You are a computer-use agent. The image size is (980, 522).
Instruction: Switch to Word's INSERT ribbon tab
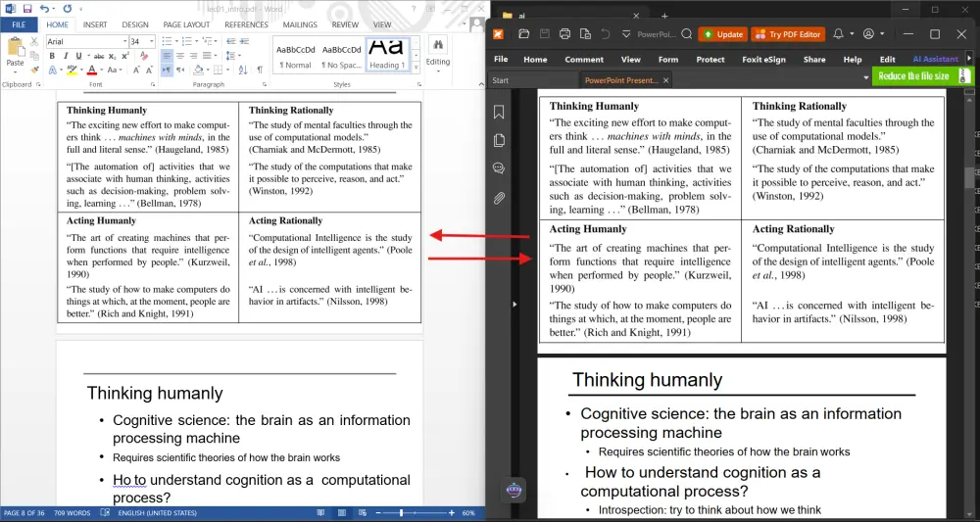click(x=95, y=25)
